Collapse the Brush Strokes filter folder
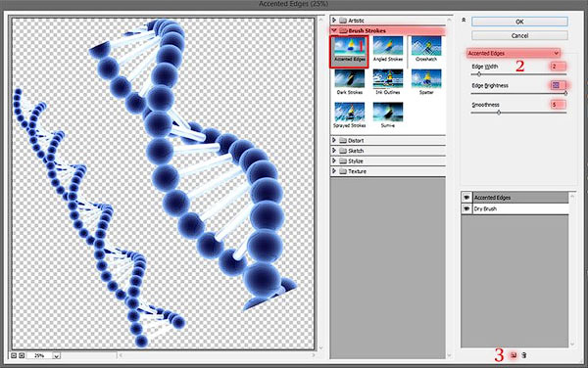Screen dimensions: 588x368 pos(334,30)
